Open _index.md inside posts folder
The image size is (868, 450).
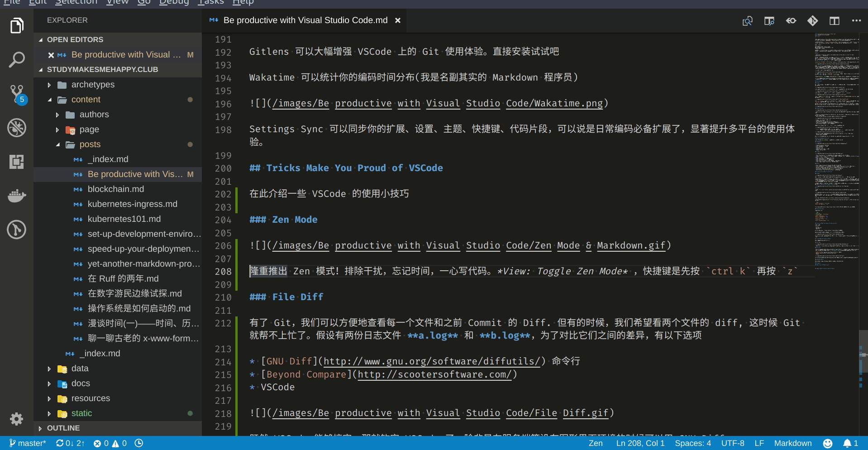click(118, 159)
